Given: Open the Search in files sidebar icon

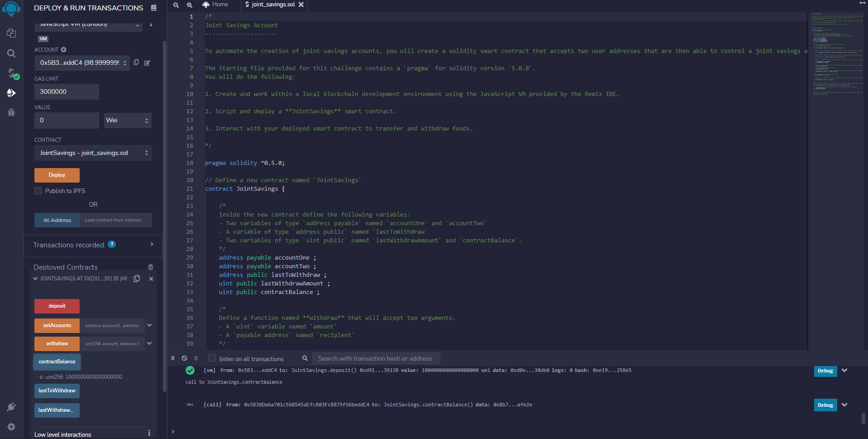Looking at the screenshot, I should point(11,53).
